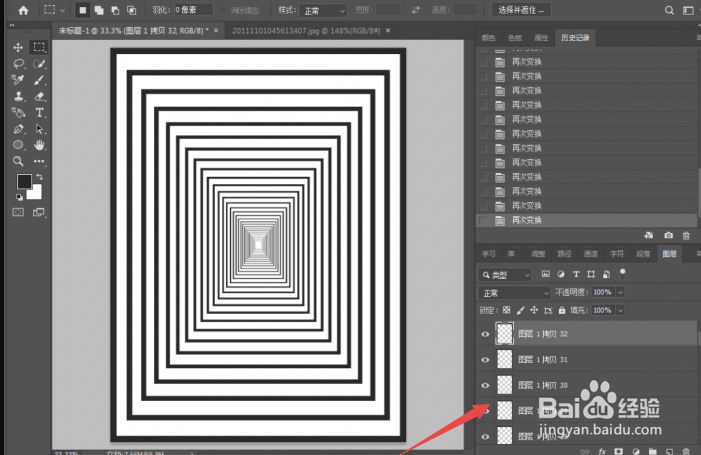This screenshot has height=455, width=701.
Task: Select the Lasso tool
Action: pyautogui.click(x=18, y=64)
